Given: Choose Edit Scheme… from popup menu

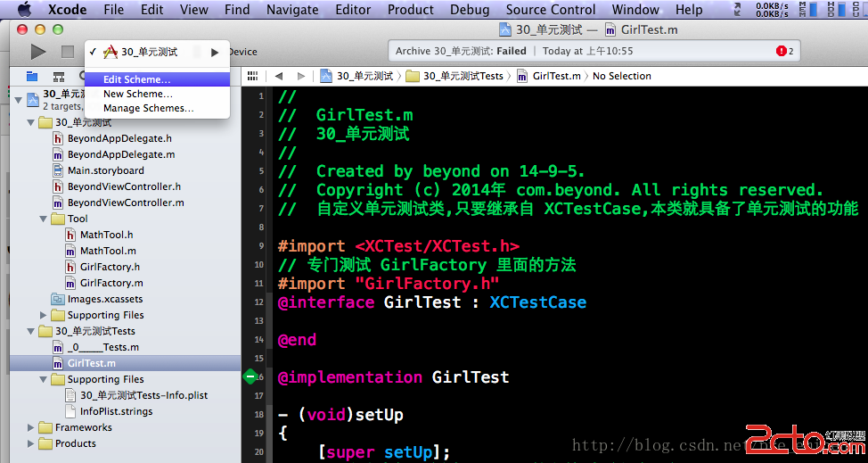Looking at the screenshot, I should click(136, 79).
